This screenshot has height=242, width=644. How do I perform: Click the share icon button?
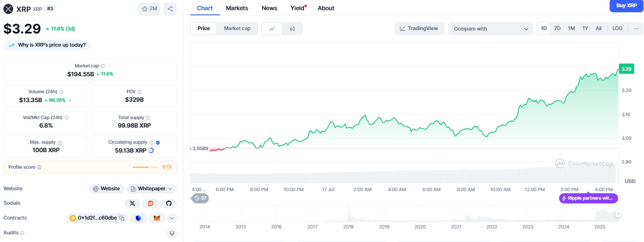tap(170, 9)
